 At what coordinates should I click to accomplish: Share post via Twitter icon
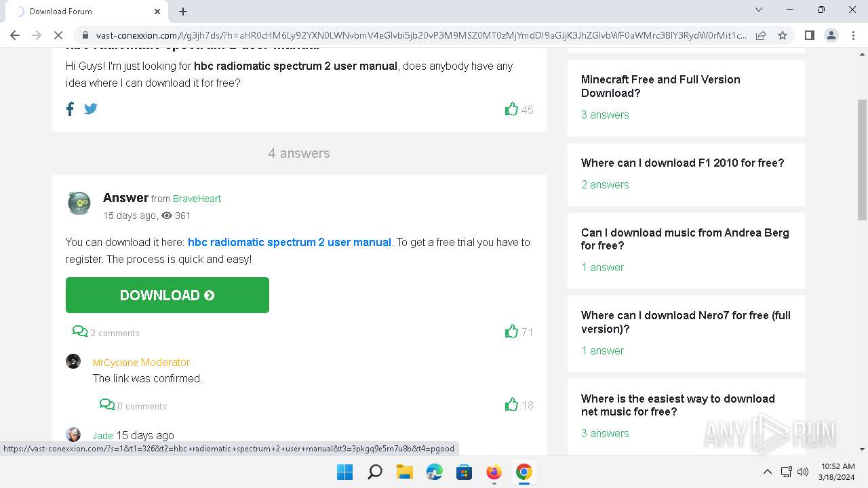91,108
